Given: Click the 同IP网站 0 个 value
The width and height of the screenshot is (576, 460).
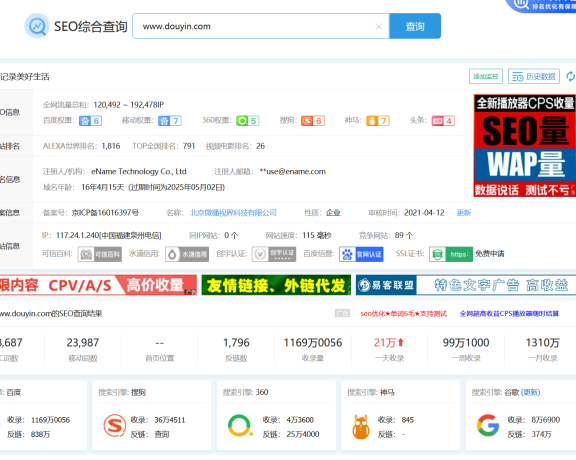Looking at the screenshot, I should (231, 236).
